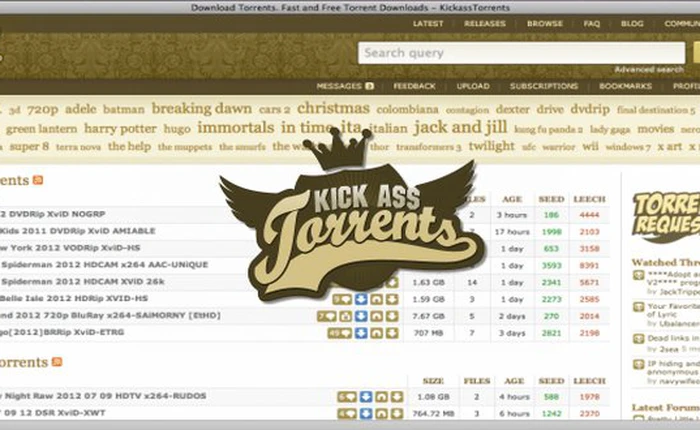The image size is (700, 430).
Task: Click the 'transformers 3' tag
Action: pos(429,147)
